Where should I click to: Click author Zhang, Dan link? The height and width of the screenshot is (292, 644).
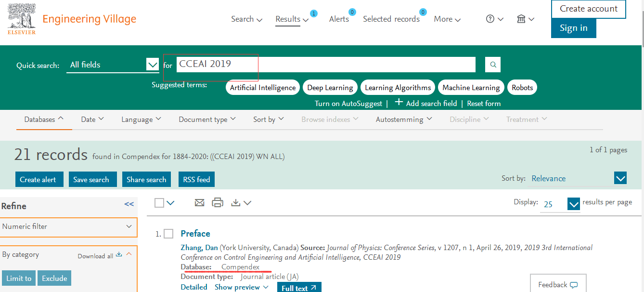coord(199,248)
